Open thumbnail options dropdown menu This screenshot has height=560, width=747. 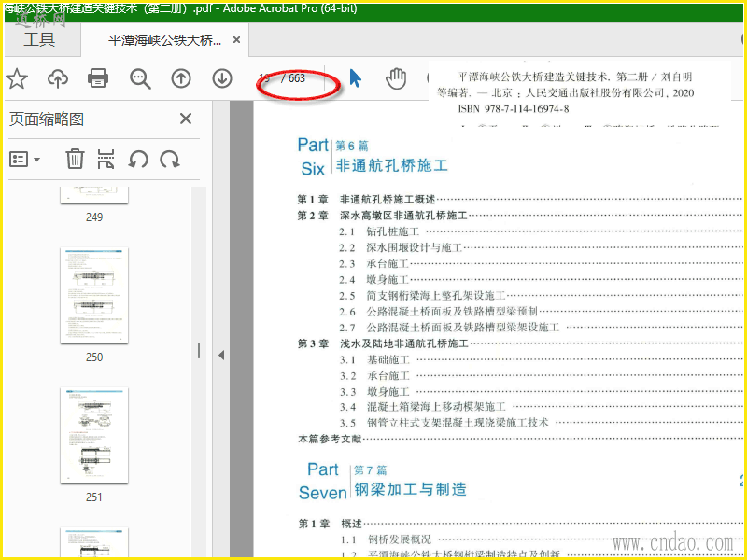pos(25,160)
